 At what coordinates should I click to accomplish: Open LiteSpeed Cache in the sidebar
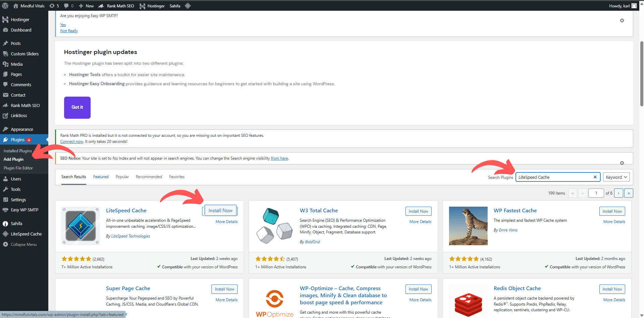point(24,234)
